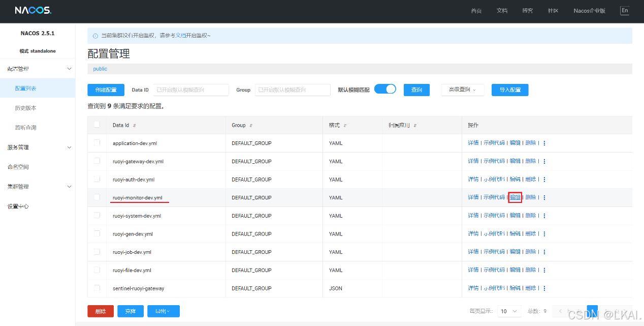Screen dimensions: 644x326
Task: Open the page size dropdown showing 10
Action: (509, 311)
